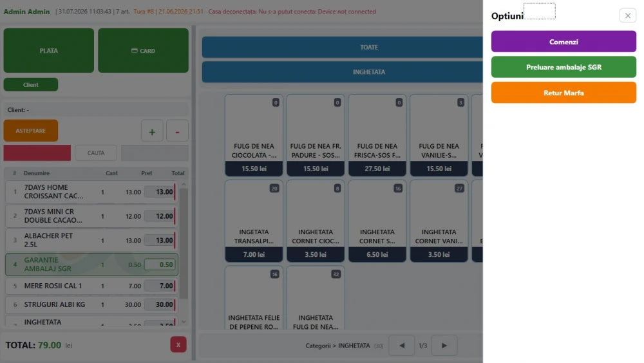Select GARANTIE AMBALAJ SGR row
Image resolution: width=644 pixels, height=363 pixels.
click(91, 265)
